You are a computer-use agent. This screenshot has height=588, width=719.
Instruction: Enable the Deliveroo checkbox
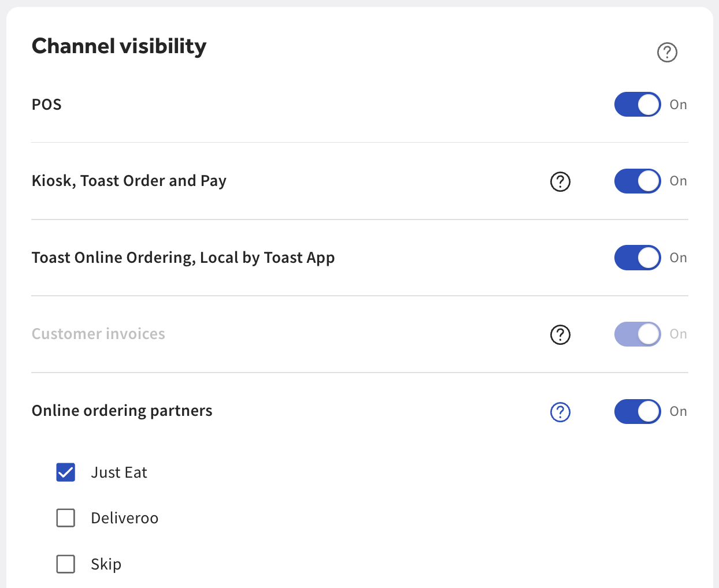point(66,518)
